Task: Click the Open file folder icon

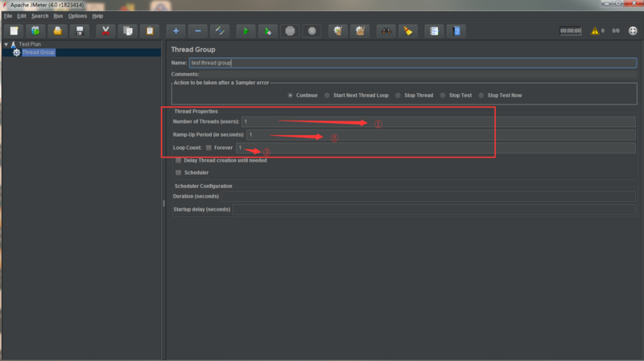Action: click(x=57, y=31)
